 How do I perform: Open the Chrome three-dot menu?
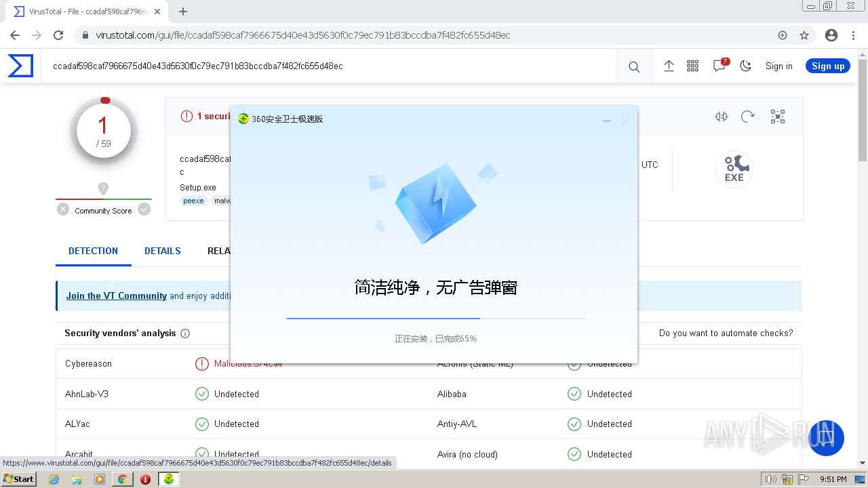[x=853, y=35]
